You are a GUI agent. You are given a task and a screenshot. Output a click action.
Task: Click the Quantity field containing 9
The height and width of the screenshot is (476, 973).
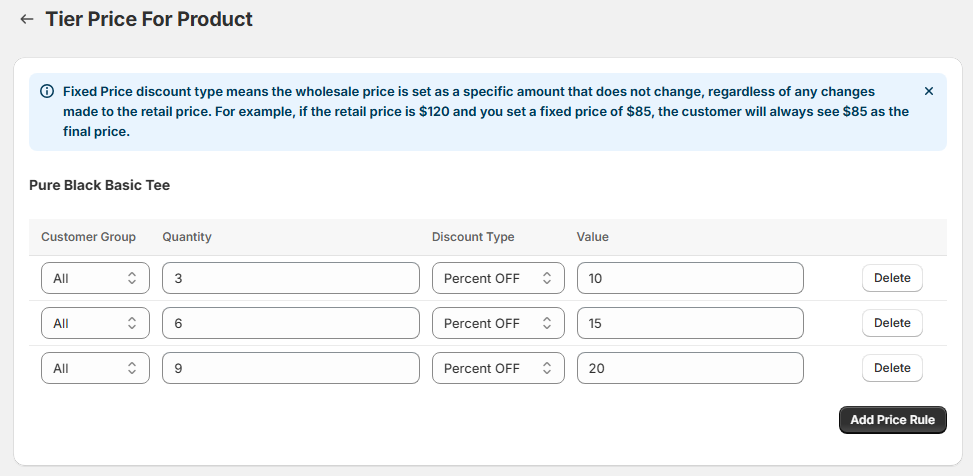tap(290, 368)
